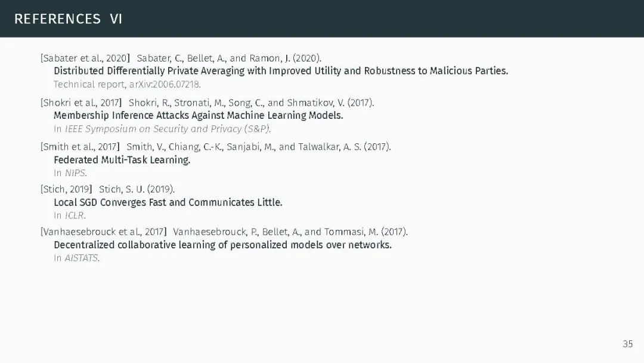Click the Smith, Chiang, Sanjabi, Talwalkar author list

click(258, 147)
